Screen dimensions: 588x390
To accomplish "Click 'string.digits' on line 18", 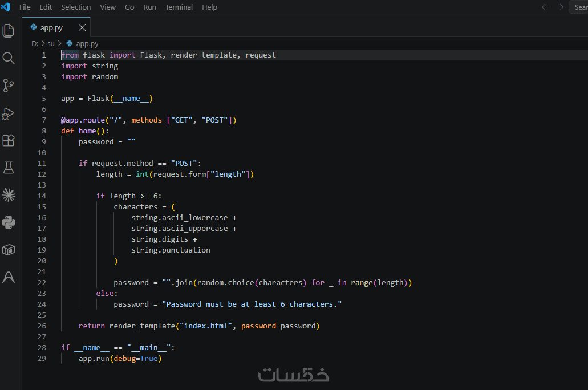I will point(160,239).
